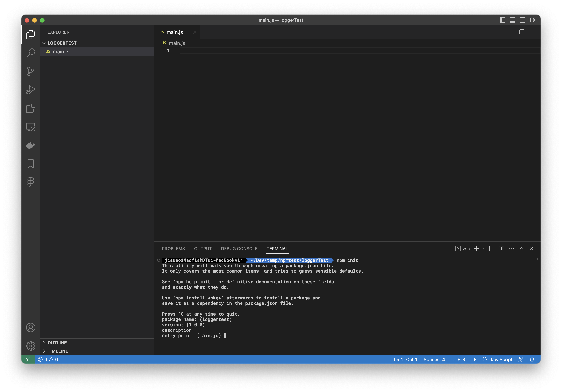Expand the TIMELINE section
Screen dimensions: 562x392
pyautogui.click(x=58, y=351)
